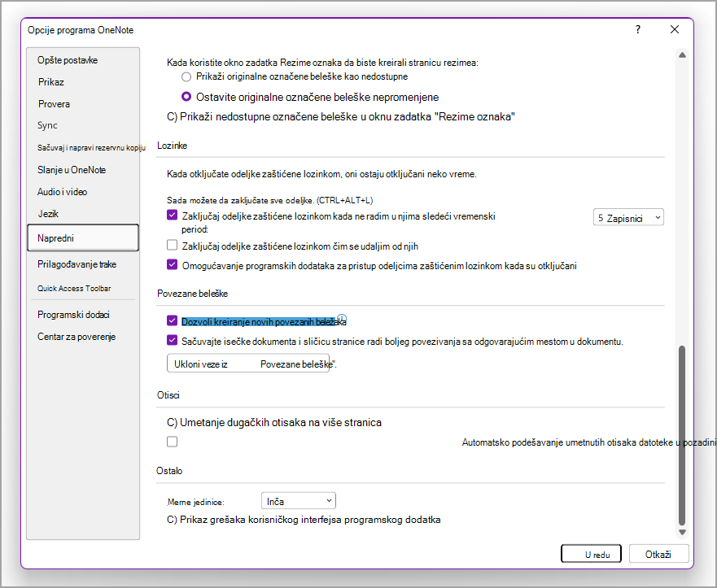Enable 'Zaključaj odeljke čim se udaljim' checkbox
Viewport: 717px width, 588px height.
click(x=172, y=246)
